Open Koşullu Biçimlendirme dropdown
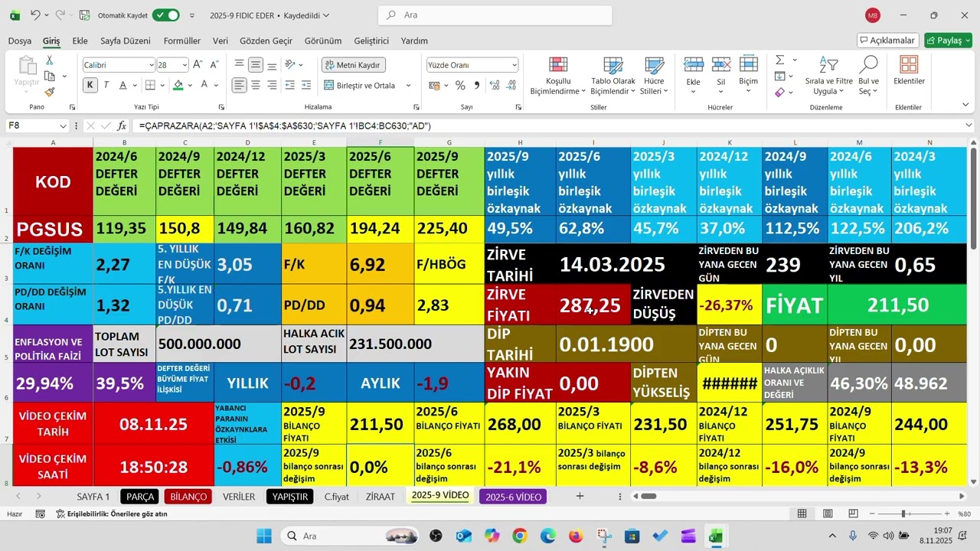 tap(558, 75)
